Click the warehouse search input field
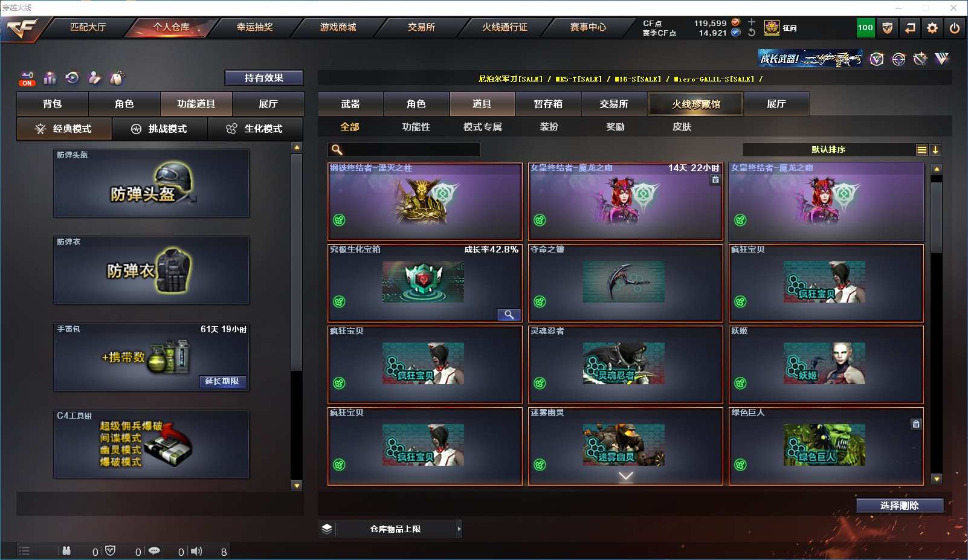 404,150
